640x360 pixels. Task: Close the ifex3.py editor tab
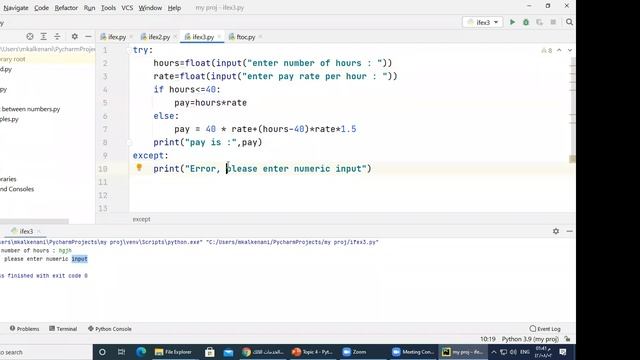(x=219, y=37)
